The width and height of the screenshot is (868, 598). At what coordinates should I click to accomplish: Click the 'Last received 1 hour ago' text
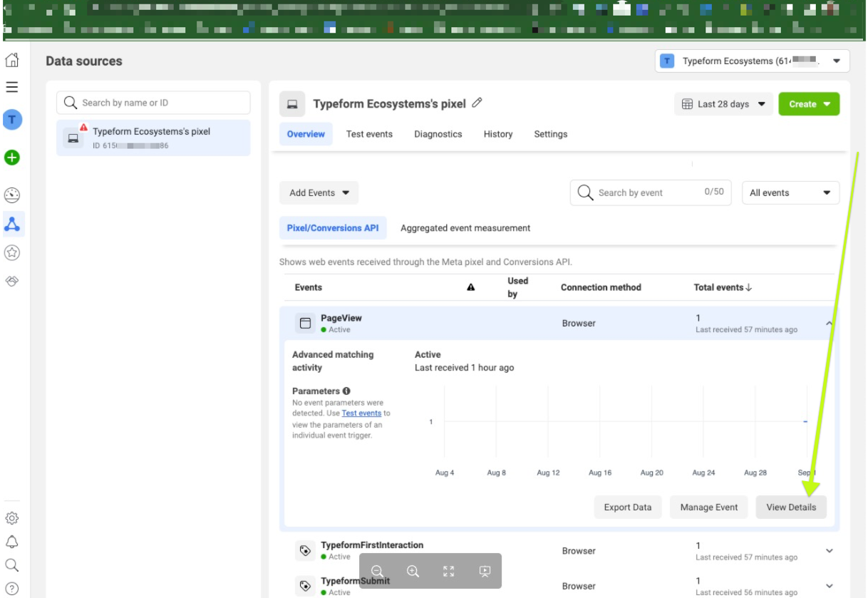click(464, 368)
